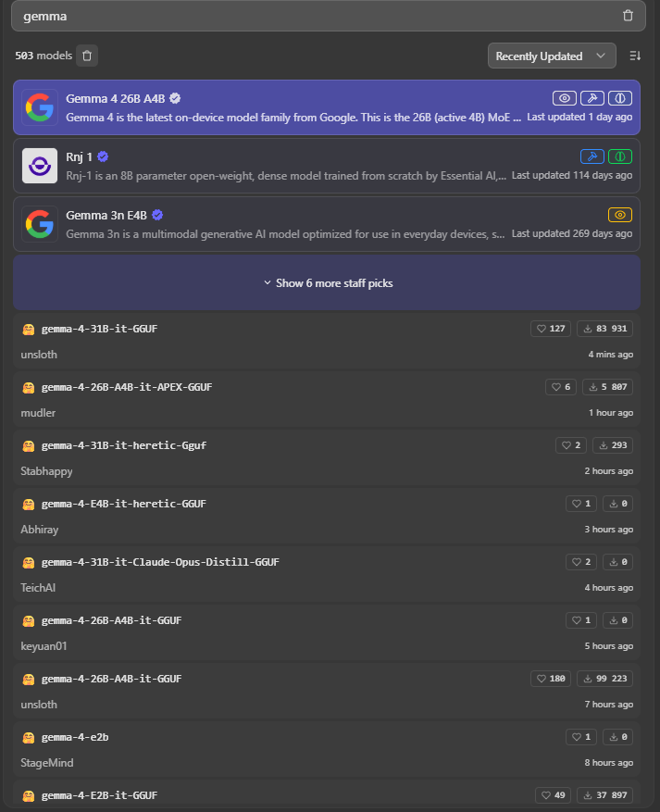This screenshot has width=660, height=812.
Task: Click vision eye badge on Gemma 4 26B A4B
Action: (565, 98)
